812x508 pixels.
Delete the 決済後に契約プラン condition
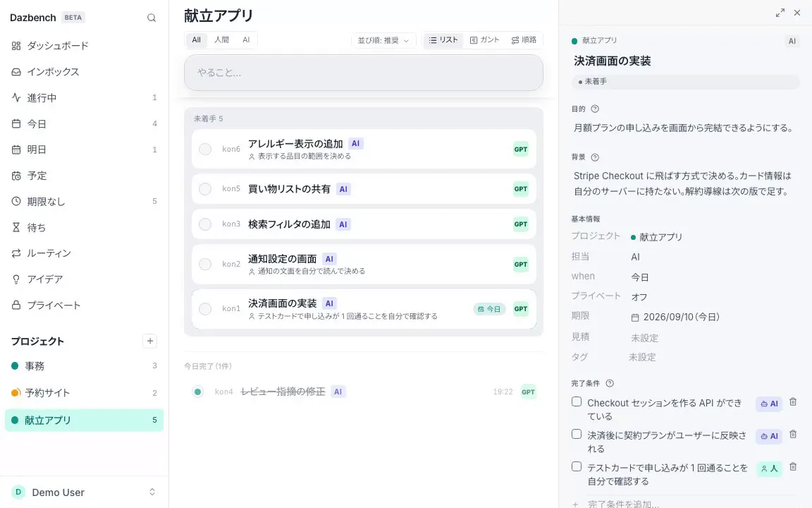click(793, 435)
